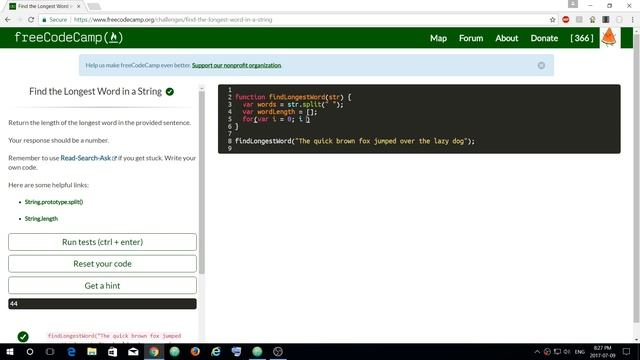Open the Map navigation item
The image size is (640, 360).
438,38
